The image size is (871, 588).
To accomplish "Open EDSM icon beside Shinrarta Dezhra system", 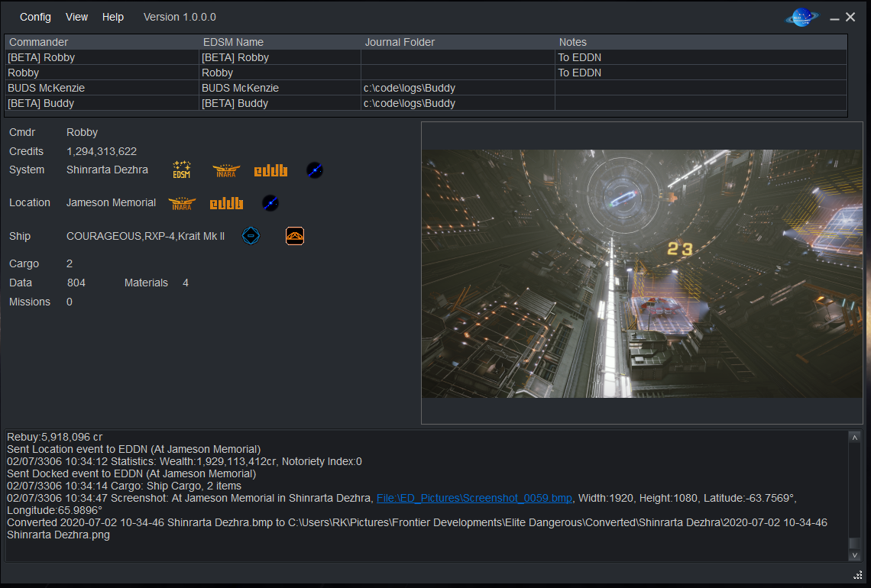I will [182, 170].
